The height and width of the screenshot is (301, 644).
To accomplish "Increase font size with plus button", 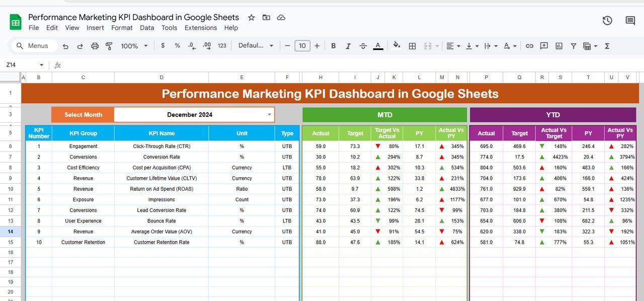I will pos(317,46).
